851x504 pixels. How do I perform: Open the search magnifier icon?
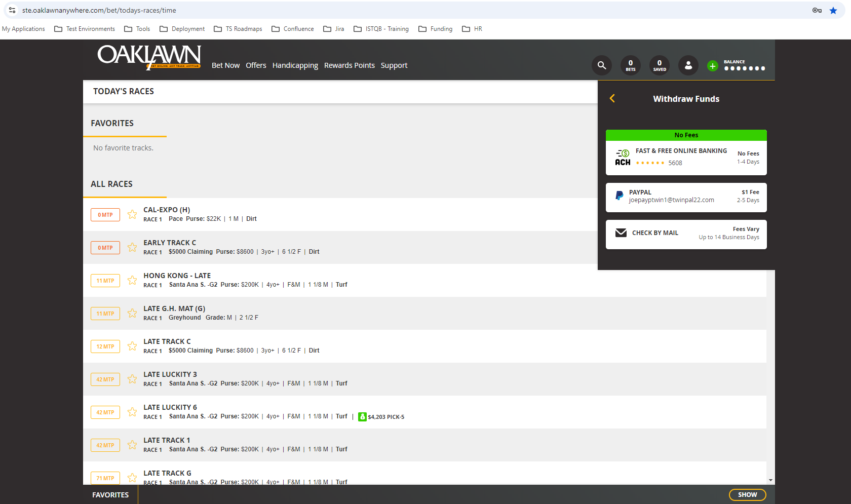click(x=602, y=65)
